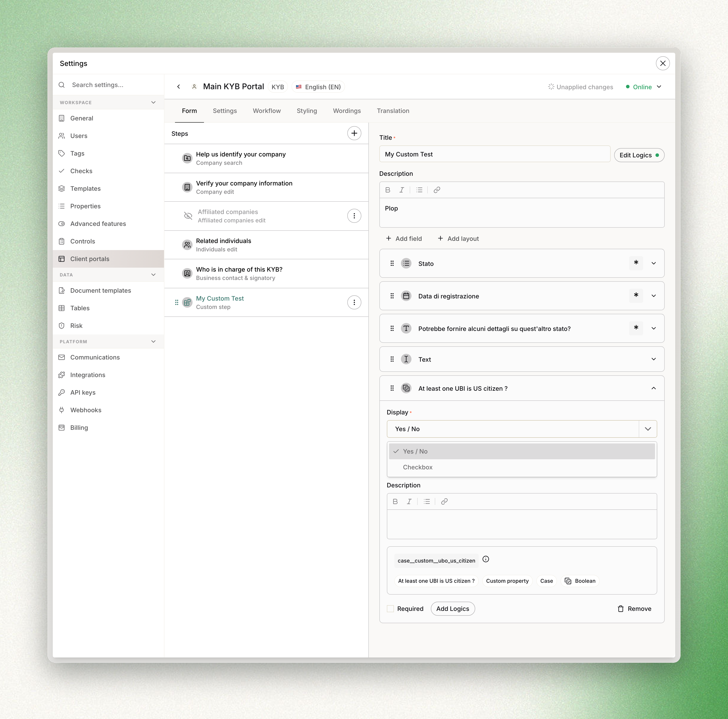Click the drag handle of the Text field
728x719 pixels.
[392, 359]
